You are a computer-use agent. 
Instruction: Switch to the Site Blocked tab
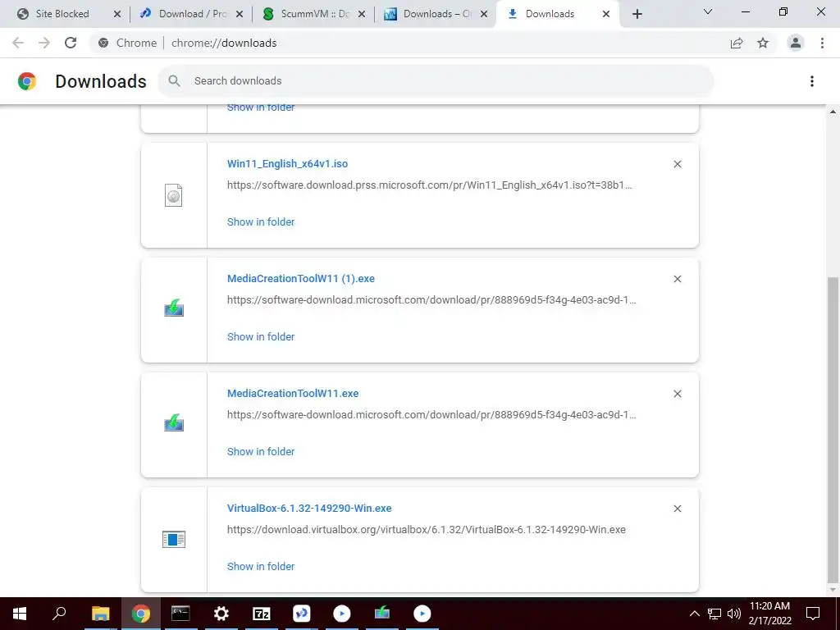62,14
